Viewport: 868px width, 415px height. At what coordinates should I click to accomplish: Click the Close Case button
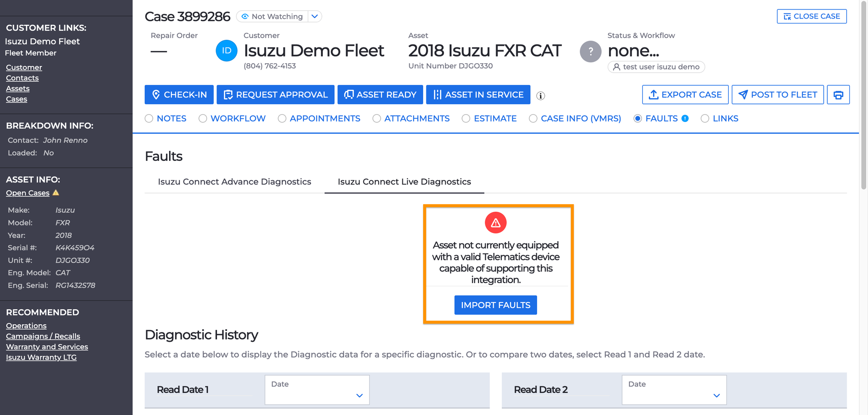(812, 16)
